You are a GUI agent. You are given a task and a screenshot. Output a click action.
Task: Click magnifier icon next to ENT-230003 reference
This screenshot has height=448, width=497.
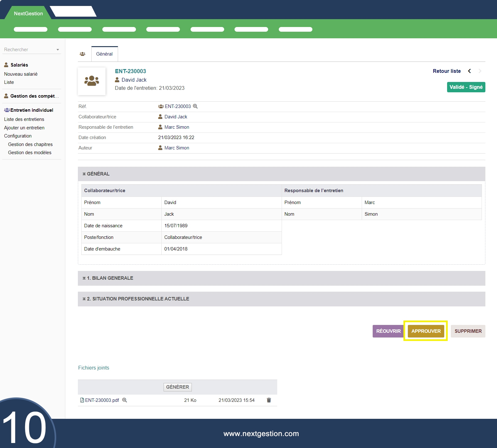tap(195, 106)
